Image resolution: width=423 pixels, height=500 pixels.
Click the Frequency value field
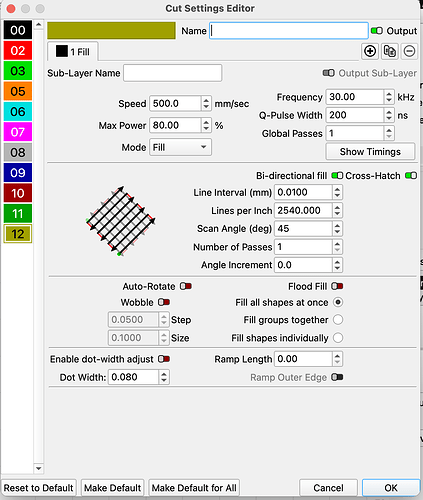355,97
